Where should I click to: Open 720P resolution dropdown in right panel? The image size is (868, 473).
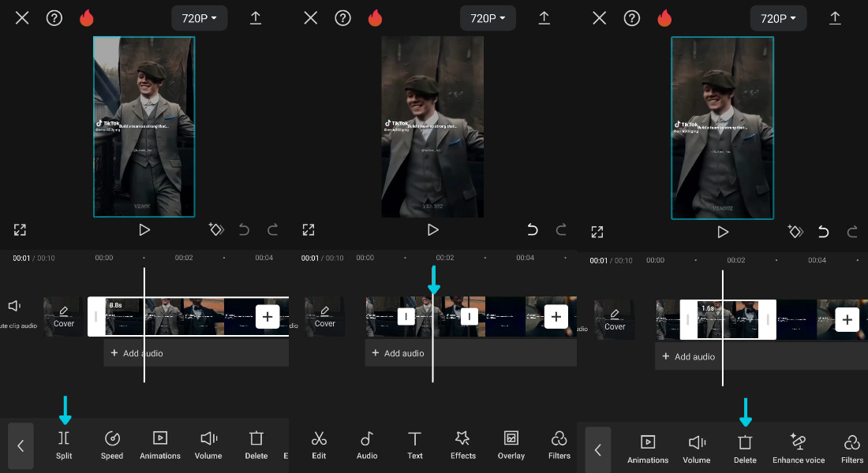778,18
